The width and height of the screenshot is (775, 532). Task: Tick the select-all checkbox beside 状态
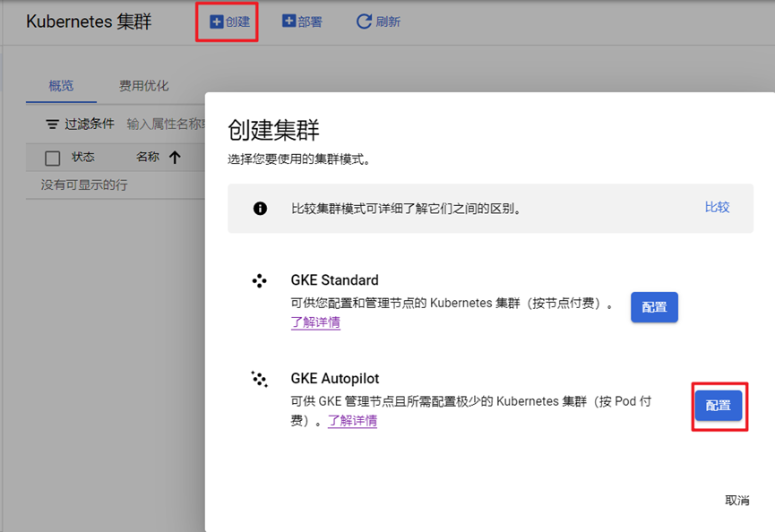coord(52,159)
